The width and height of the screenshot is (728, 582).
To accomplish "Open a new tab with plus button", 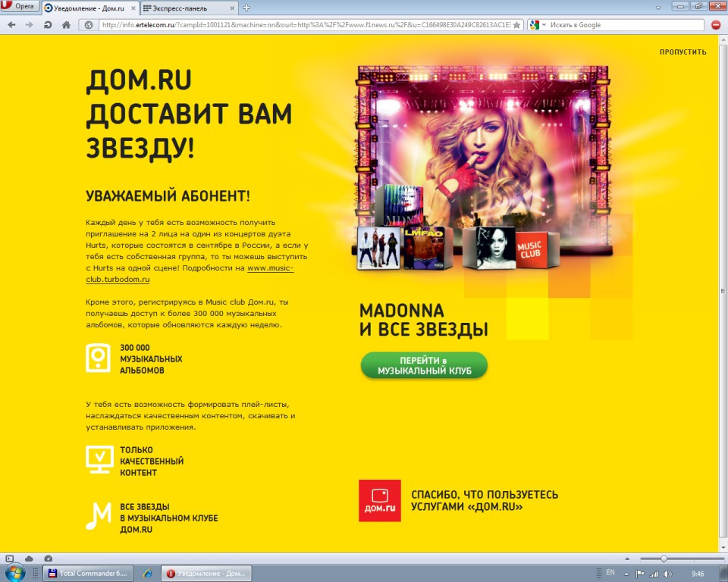I will pos(246,8).
